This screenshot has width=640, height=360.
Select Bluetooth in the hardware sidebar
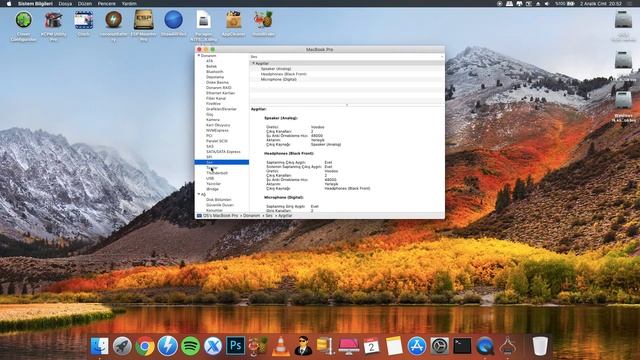(x=215, y=71)
